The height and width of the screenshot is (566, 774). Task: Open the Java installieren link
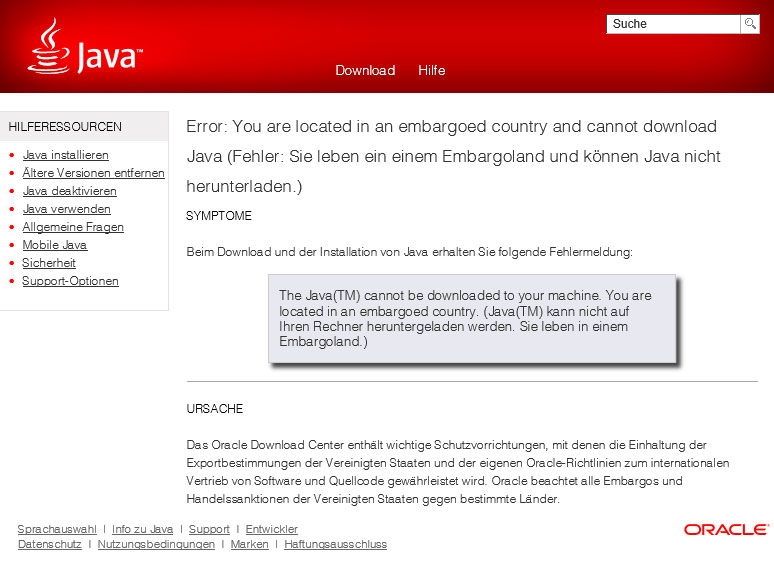66,155
